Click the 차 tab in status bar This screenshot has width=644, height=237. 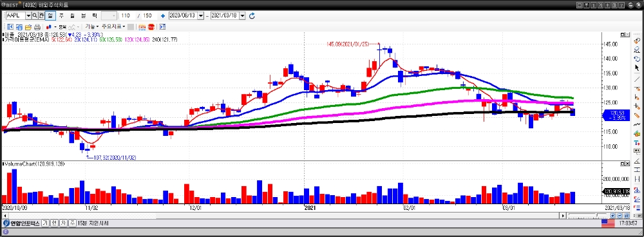[63, 223]
